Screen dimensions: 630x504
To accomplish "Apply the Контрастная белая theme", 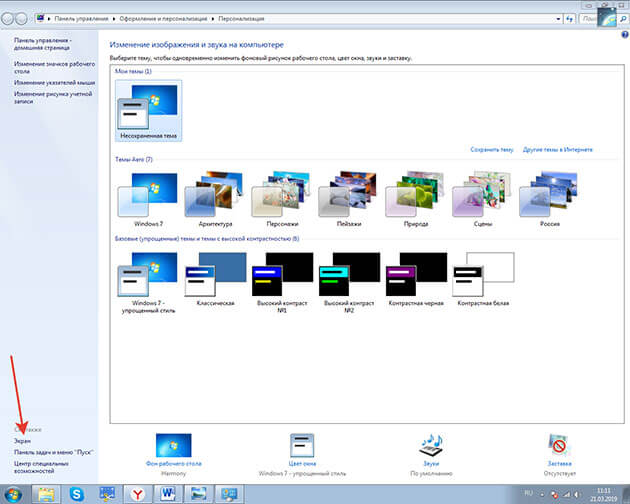I will tap(483, 280).
